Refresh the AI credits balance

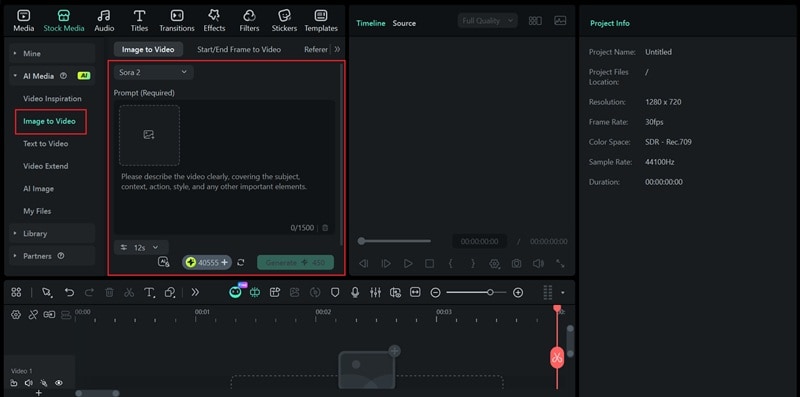(241, 262)
